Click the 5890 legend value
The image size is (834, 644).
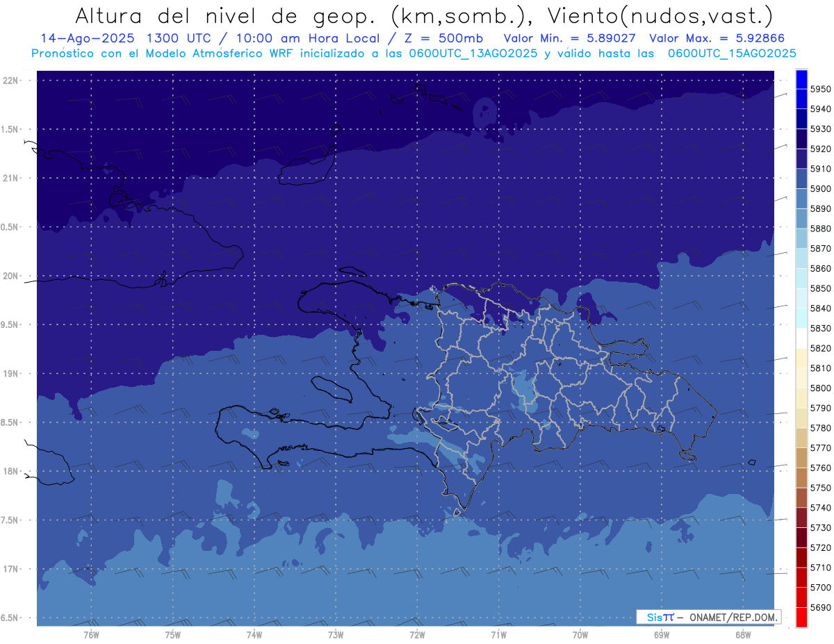(821, 208)
